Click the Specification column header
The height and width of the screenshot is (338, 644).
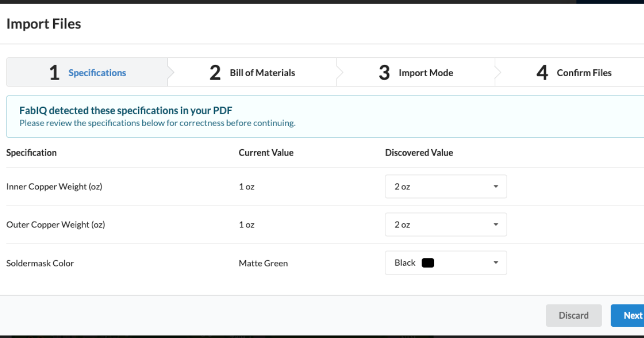31,152
